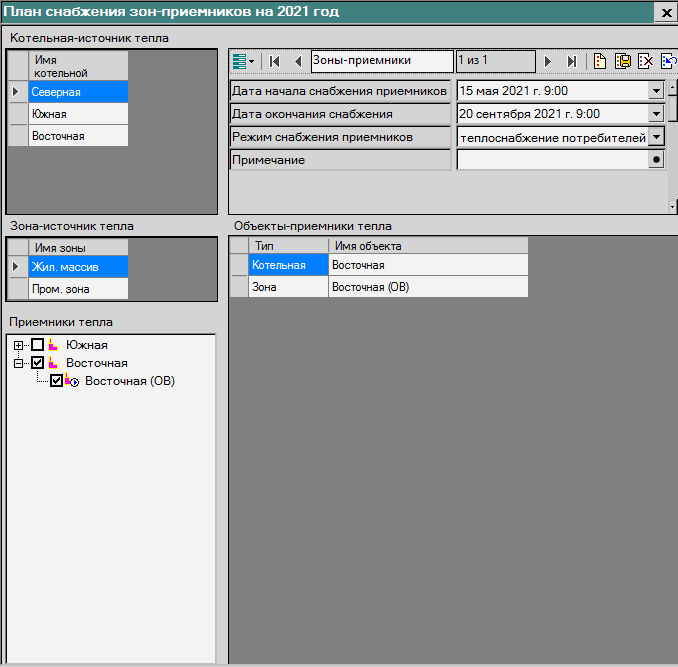
Task: Open the supply mode dropdown
Action: (656, 137)
